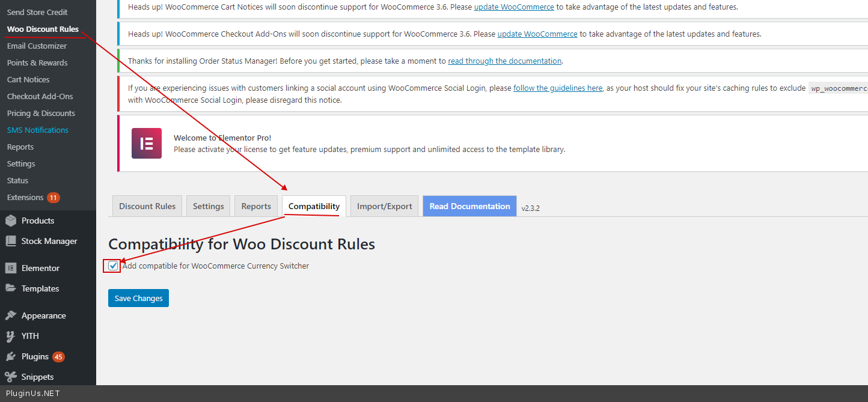868x402 pixels.
Task: Select the Compatibility tab
Action: point(314,206)
